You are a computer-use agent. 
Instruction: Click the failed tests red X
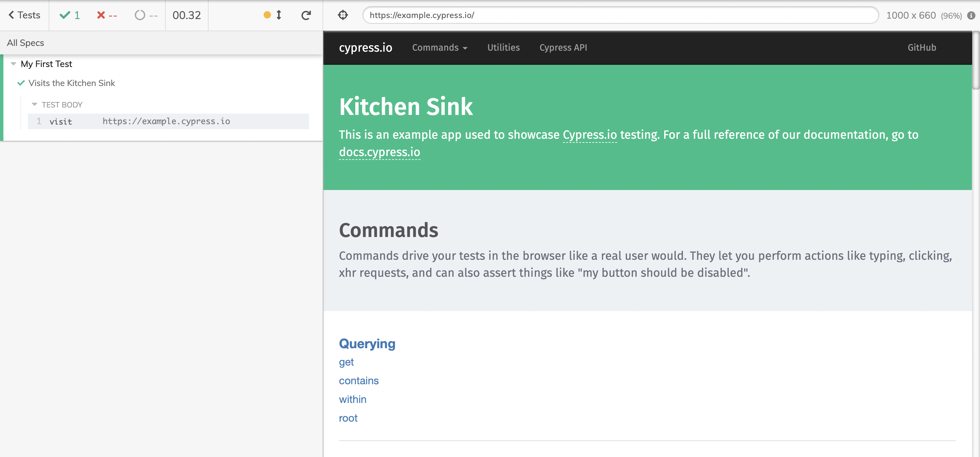pos(101,15)
